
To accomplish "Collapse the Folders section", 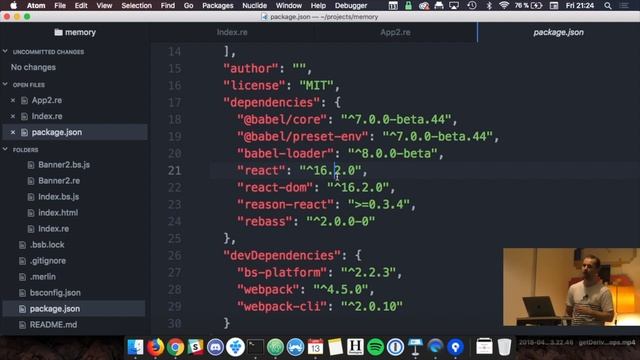I will (x=5, y=149).
